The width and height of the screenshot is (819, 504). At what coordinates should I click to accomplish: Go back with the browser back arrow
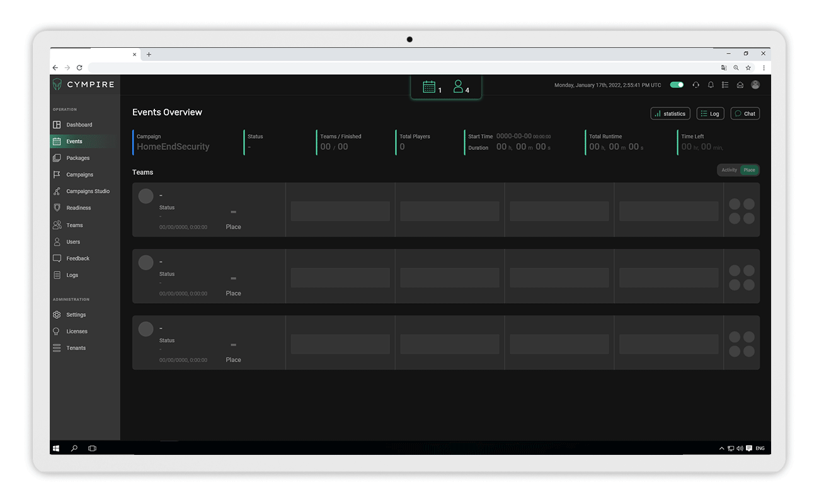(x=55, y=67)
